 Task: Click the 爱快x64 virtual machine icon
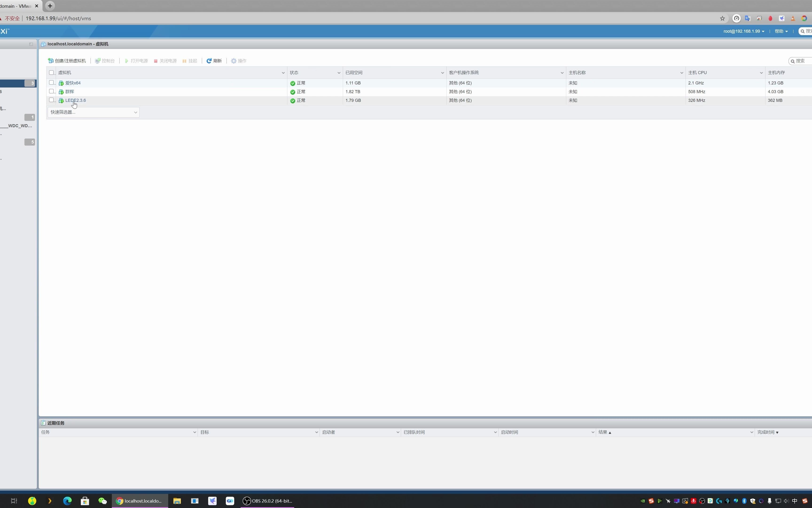(61, 83)
